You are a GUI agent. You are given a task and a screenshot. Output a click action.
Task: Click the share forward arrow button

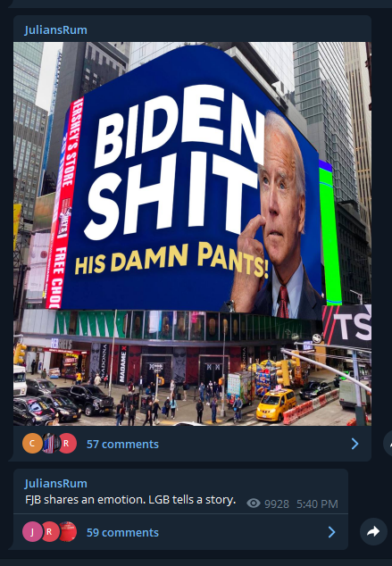pyautogui.click(x=373, y=531)
